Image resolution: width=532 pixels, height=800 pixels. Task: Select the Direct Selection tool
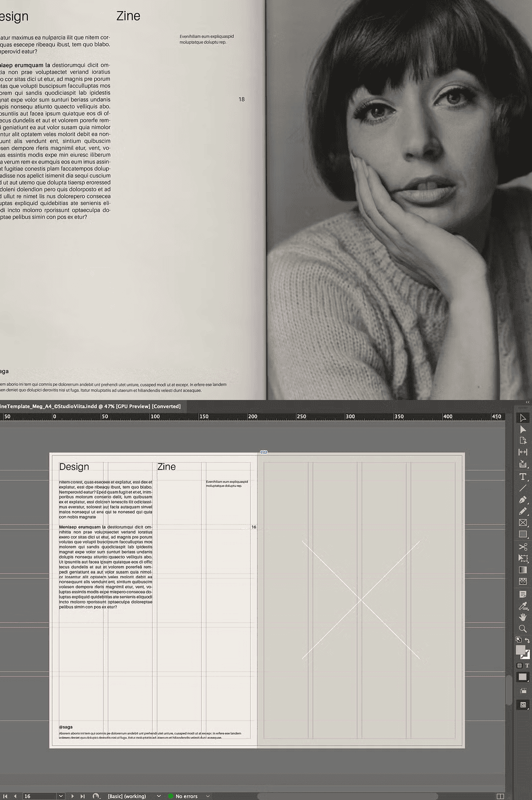coord(523,429)
